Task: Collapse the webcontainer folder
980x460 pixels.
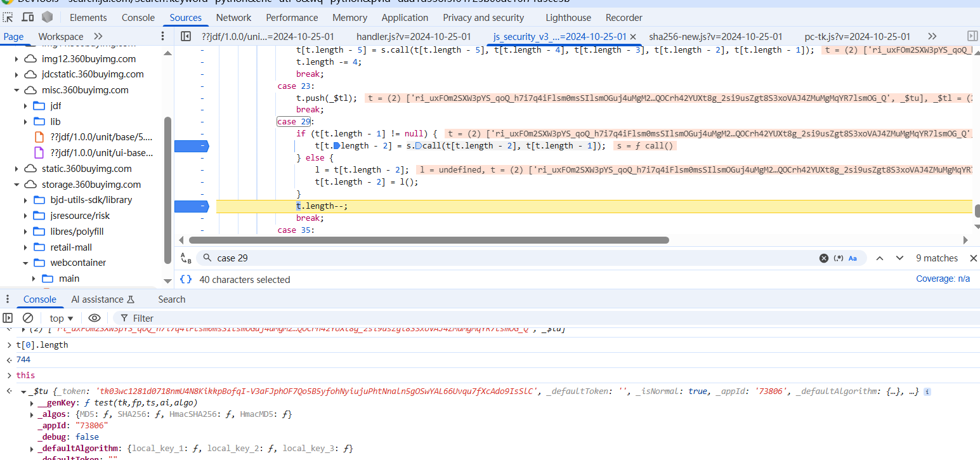Action: 26,263
